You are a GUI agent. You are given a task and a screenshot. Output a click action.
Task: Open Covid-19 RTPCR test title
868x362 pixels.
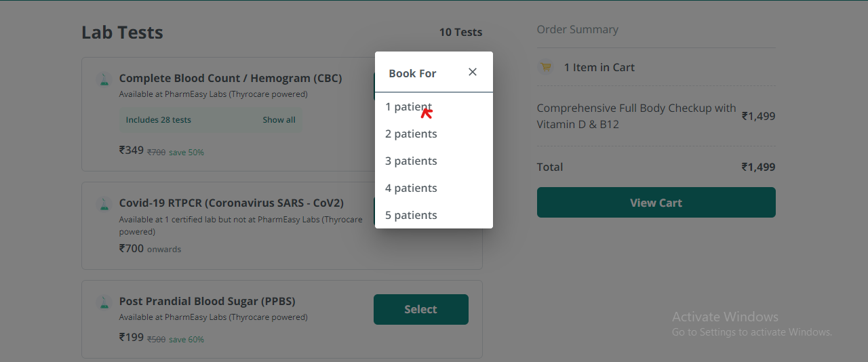(x=231, y=203)
